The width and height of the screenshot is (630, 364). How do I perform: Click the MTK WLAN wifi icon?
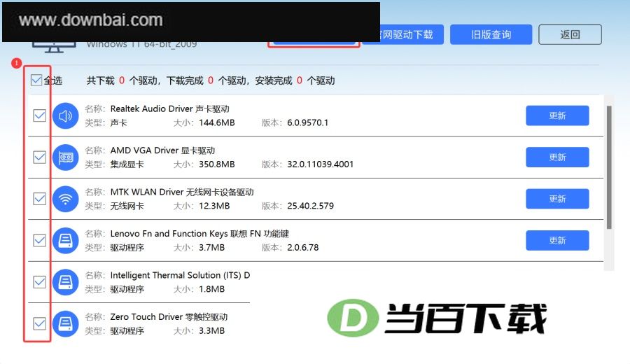click(x=66, y=199)
